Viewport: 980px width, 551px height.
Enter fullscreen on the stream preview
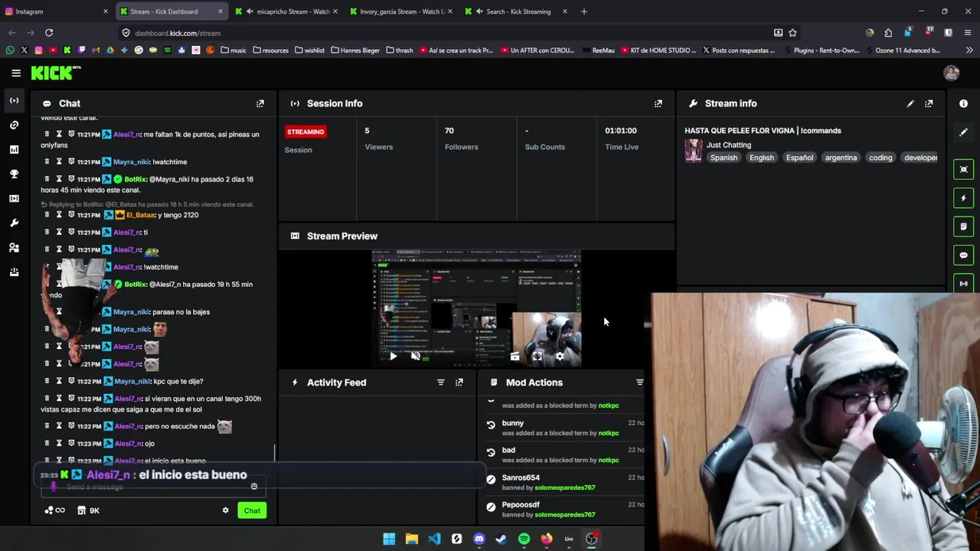tap(537, 356)
